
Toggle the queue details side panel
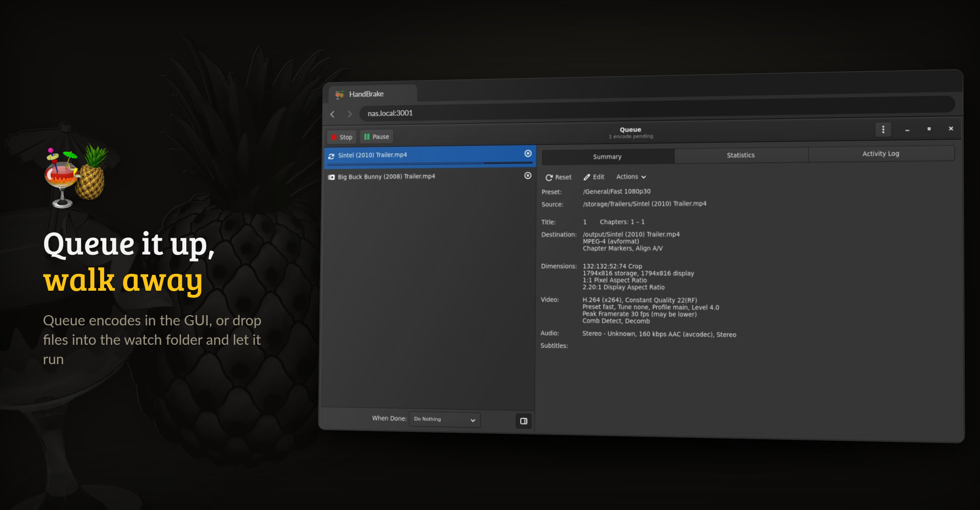[524, 421]
